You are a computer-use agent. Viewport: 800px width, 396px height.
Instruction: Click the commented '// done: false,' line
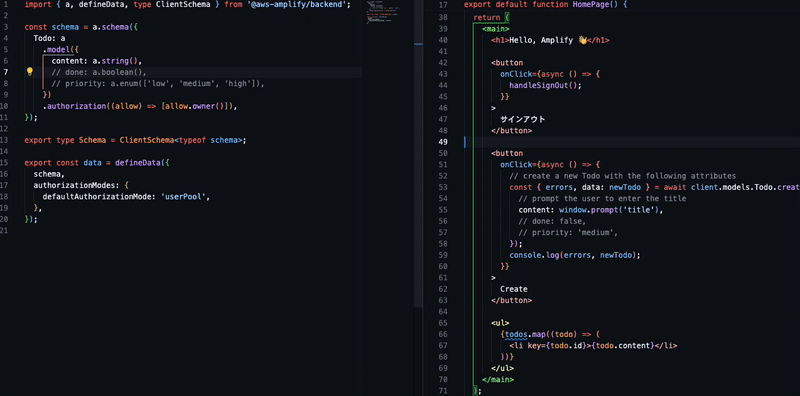(x=552, y=221)
